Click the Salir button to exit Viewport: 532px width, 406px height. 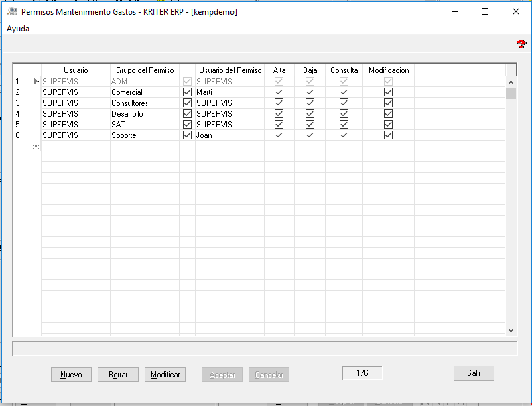[x=474, y=373]
